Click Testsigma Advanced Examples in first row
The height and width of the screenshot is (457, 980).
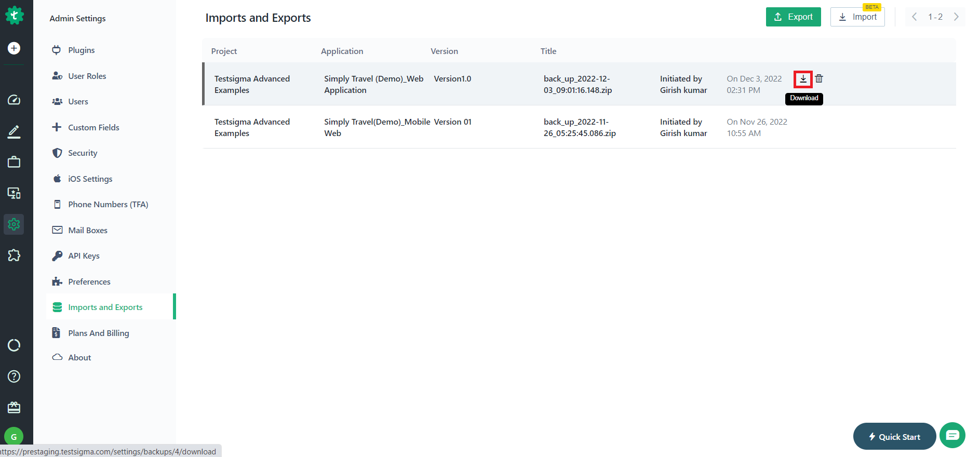point(252,84)
